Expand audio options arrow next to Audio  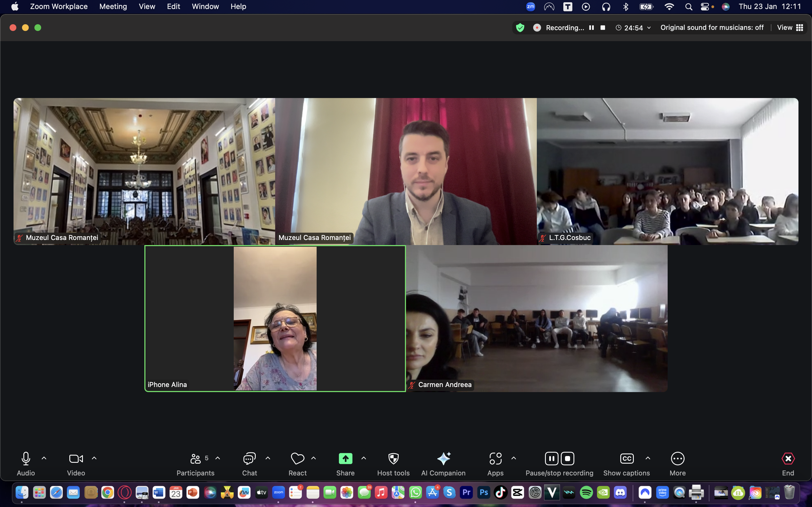[x=44, y=458]
